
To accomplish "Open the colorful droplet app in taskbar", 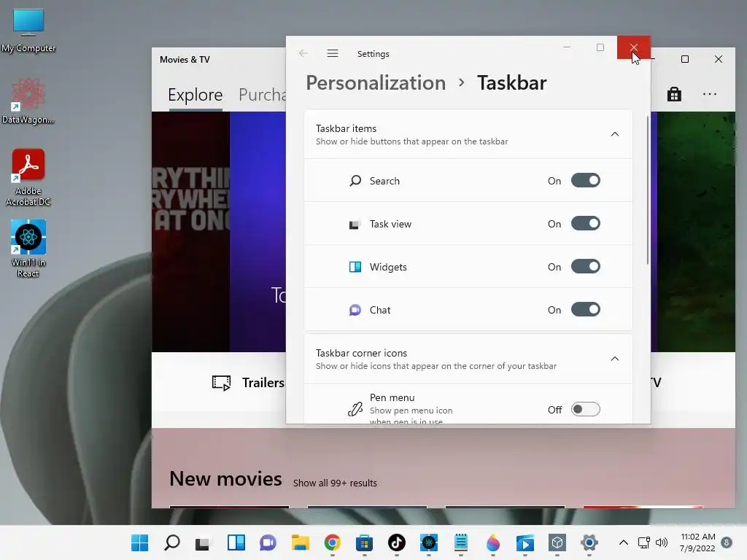I will pos(493,542).
